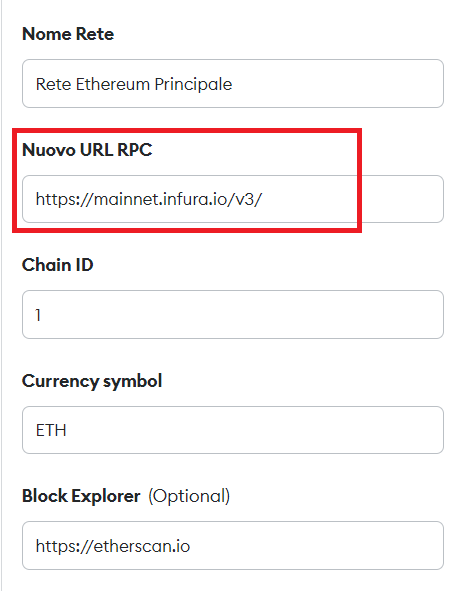The width and height of the screenshot is (451, 591).
Task: Click the mainnet.infura.io URL text
Action: click(x=149, y=199)
